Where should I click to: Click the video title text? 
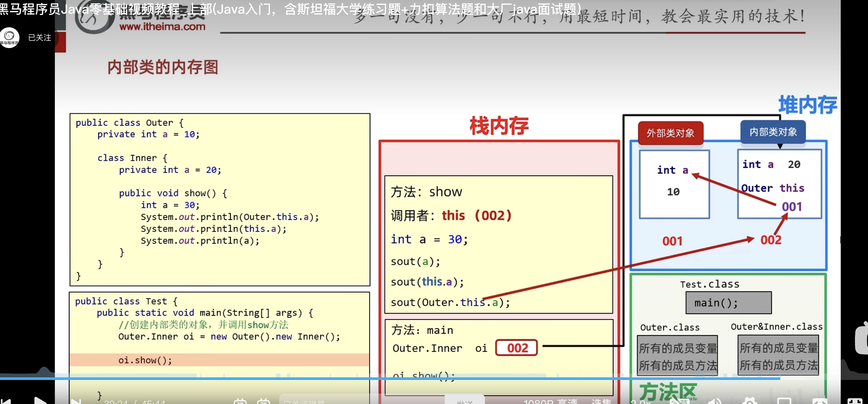[290, 9]
